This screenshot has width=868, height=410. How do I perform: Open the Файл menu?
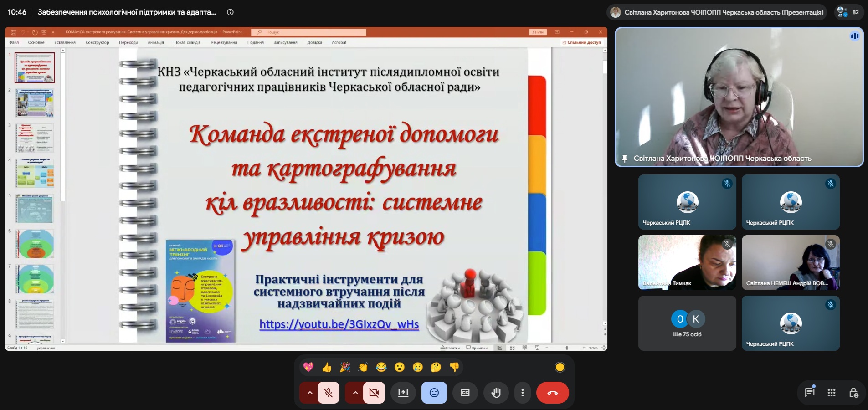point(14,42)
